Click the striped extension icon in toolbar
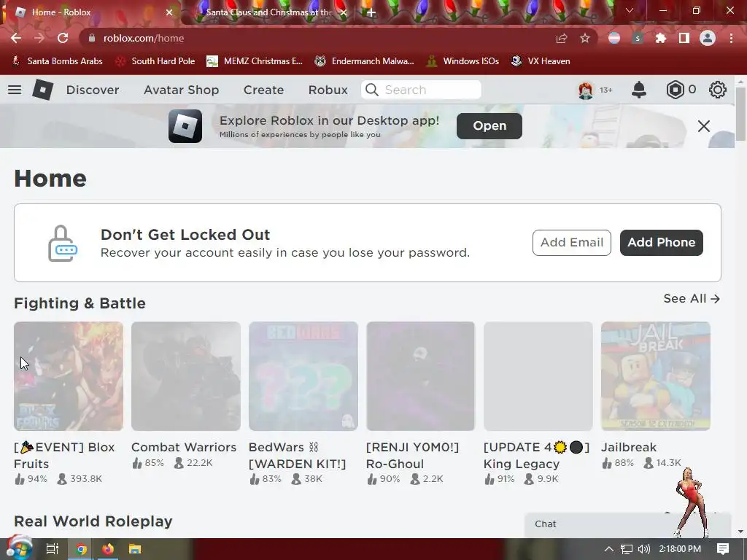Screen dimensions: 747x560 [614, 38]
